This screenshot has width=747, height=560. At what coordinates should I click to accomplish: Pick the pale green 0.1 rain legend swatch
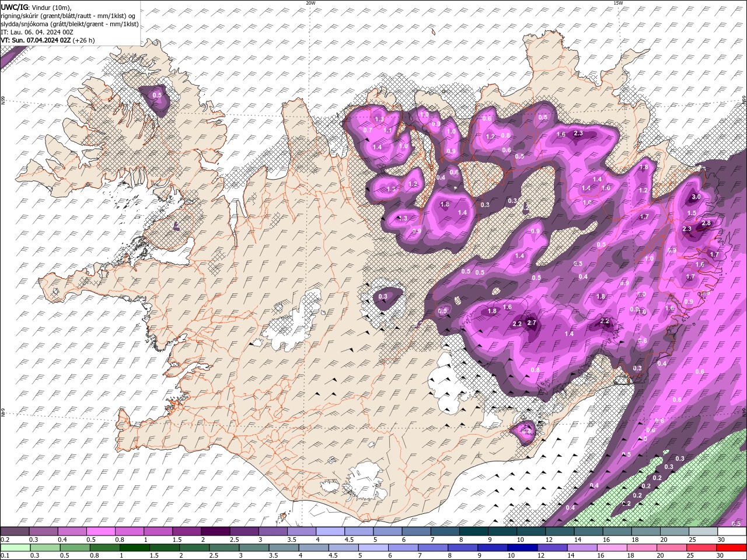coord(15,547)
